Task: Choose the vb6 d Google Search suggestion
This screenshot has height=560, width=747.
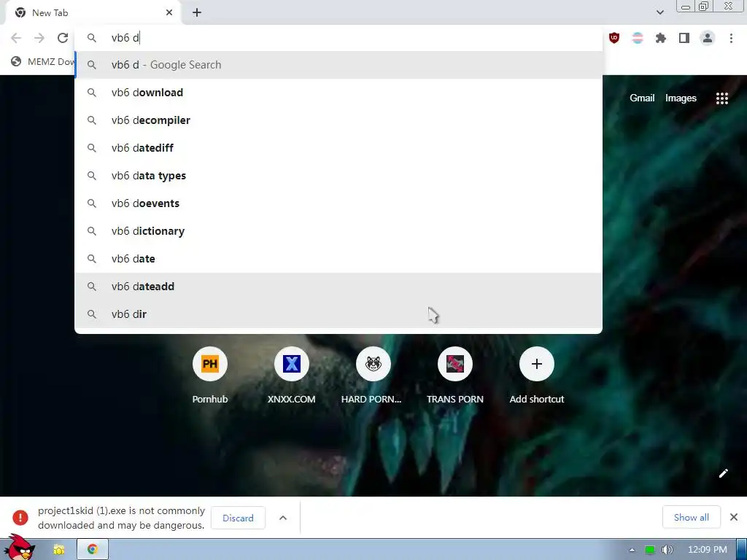Action: pos(338,65)
